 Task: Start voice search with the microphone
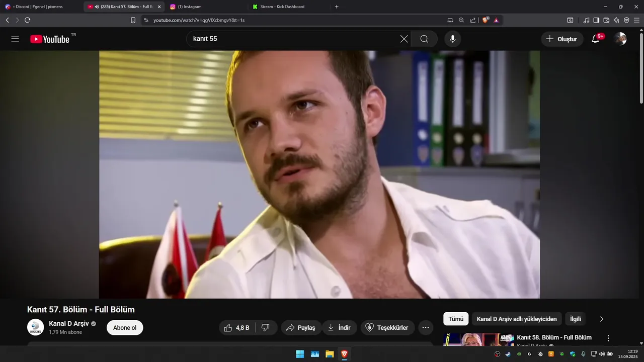(x=453, y=39)
